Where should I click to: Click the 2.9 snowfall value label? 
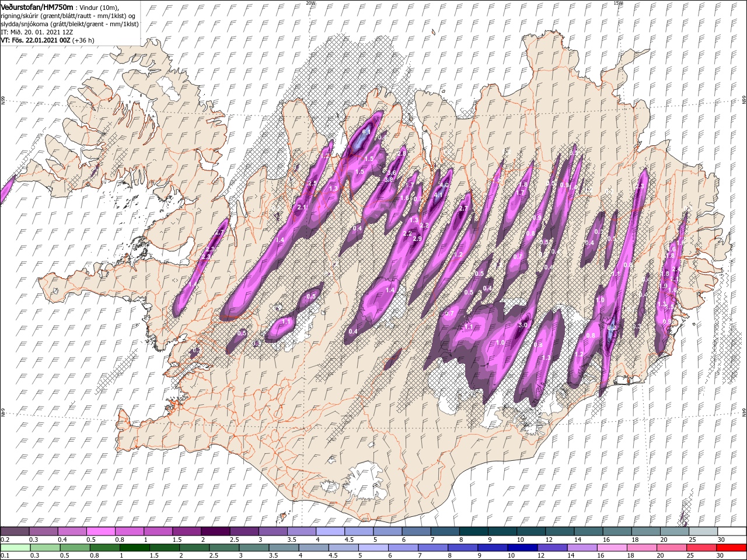[417, 239]
